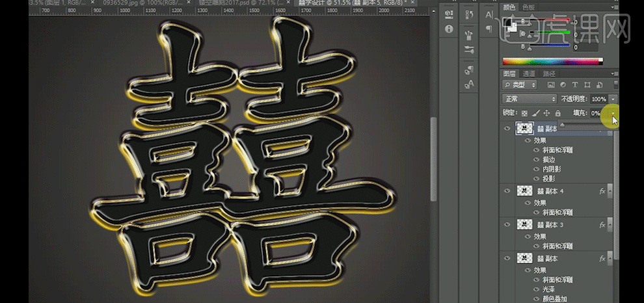Viewport: 644px width, 303px height.
Task: Switch to the 路径 tab
Action: point(549,74)
